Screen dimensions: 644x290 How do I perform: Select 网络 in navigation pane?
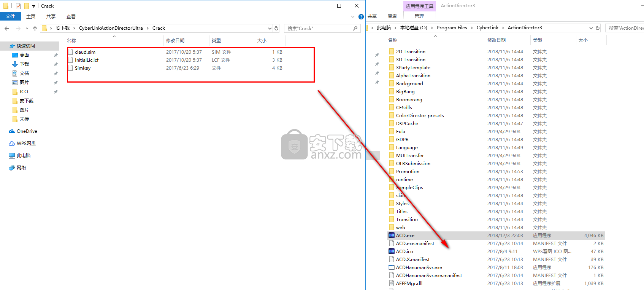pyautogui.click(x=21, y=168)
